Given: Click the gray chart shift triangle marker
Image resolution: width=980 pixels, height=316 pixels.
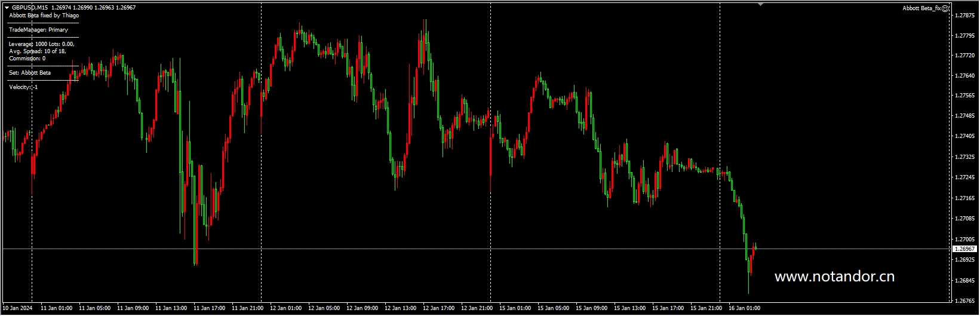Looking at the screenshot, I should coord(760,4).
